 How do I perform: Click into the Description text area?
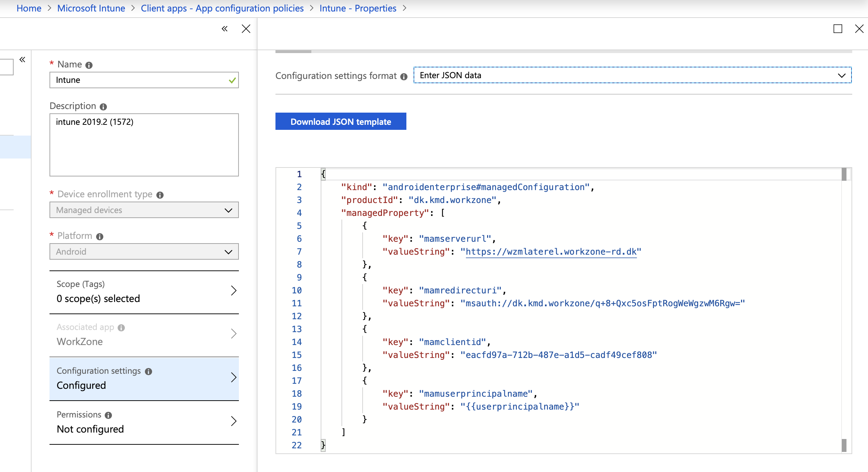[144, 145]
